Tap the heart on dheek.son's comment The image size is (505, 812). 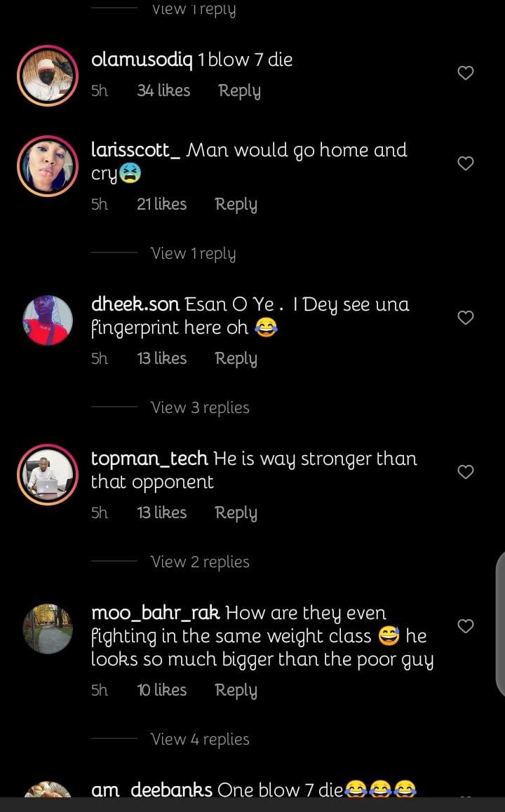pyautogui.click(x=466, y=318)
